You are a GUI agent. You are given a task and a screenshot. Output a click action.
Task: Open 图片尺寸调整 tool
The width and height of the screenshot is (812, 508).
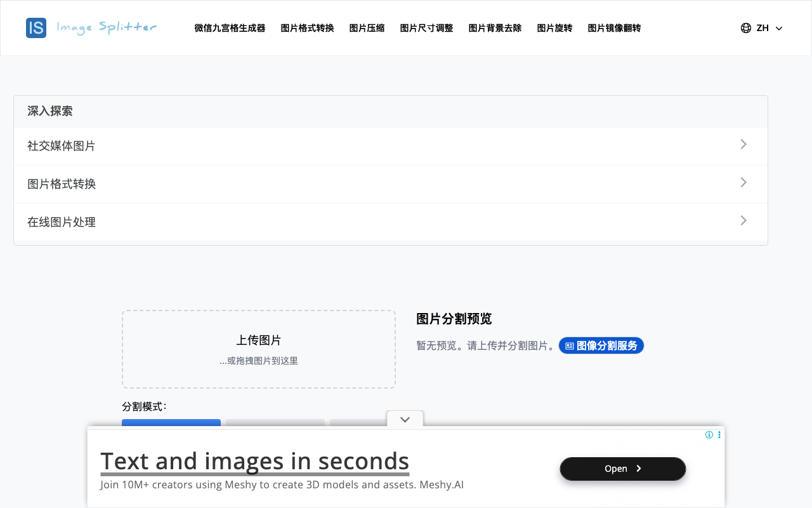click(x=426, y=28)
